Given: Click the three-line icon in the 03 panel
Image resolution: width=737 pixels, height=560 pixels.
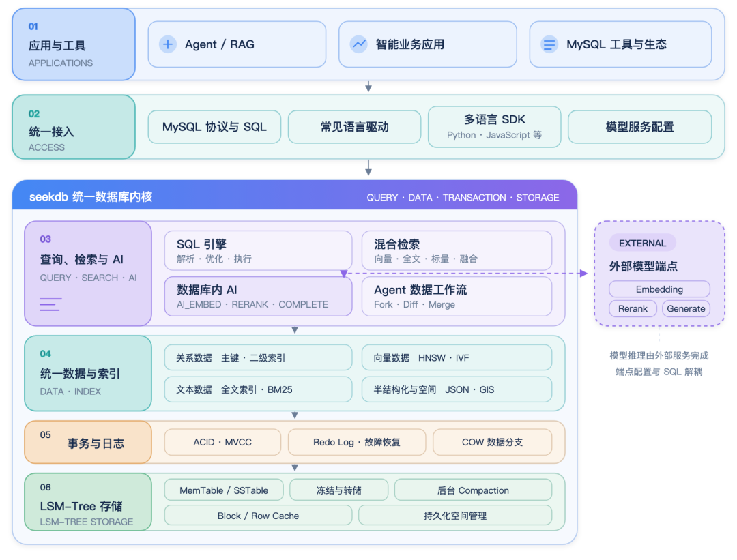Looking at the screenshot, I should tap(50, 304).
